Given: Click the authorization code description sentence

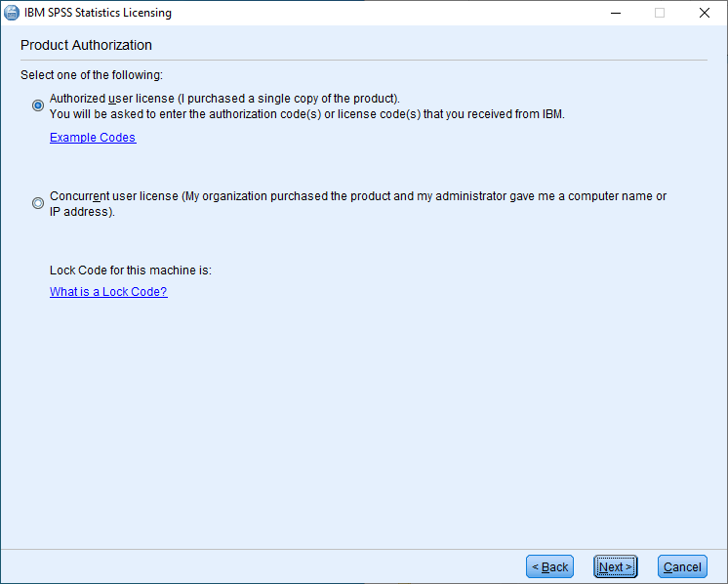Looking at the screenshot, I should (307, 113).
